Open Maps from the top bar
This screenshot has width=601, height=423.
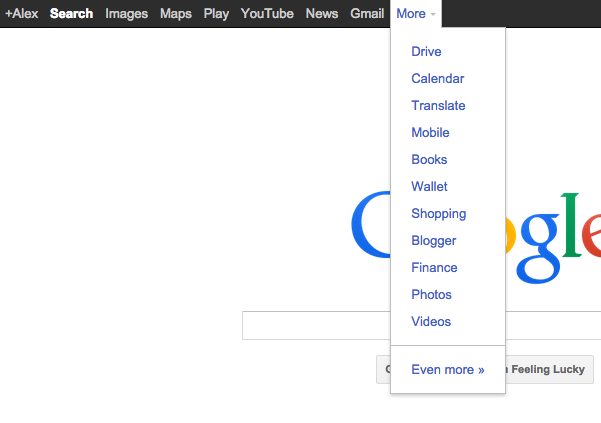point(176,14)
